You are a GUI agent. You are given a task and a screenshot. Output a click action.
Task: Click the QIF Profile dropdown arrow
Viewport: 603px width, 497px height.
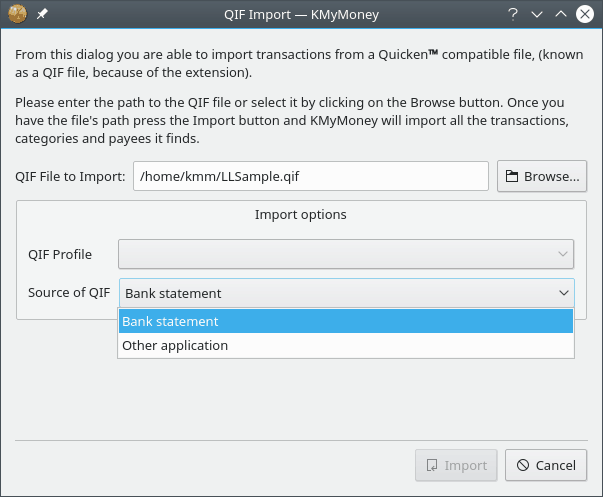(563, 254)
